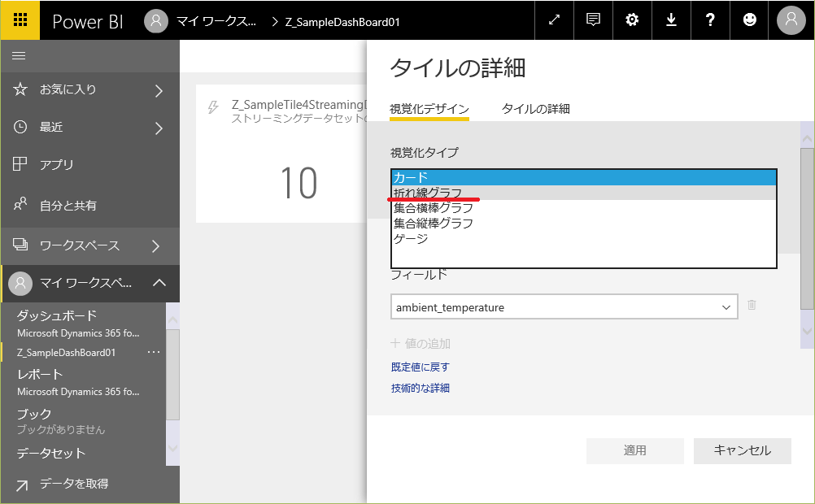Image resolution: width=815 pixels, height=504 pixels.
Task: Click the streaming tile lightning icon
Action: click(x=213, y=107)
